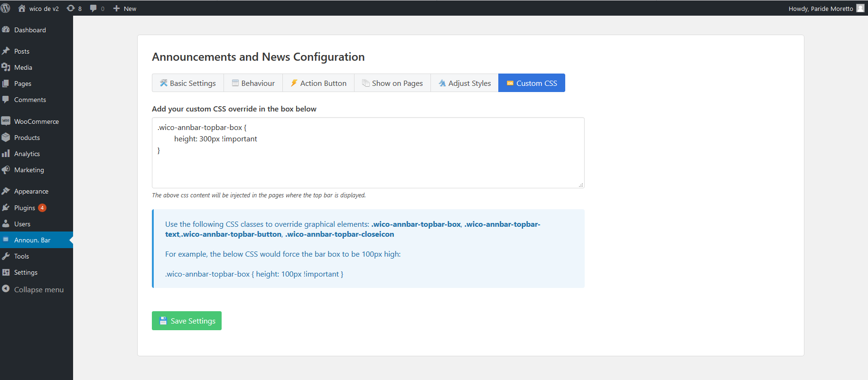This screenshot has height=380, width=868.
Task: Switch to the Basic Settings tab
Action: tap(188, 83)
